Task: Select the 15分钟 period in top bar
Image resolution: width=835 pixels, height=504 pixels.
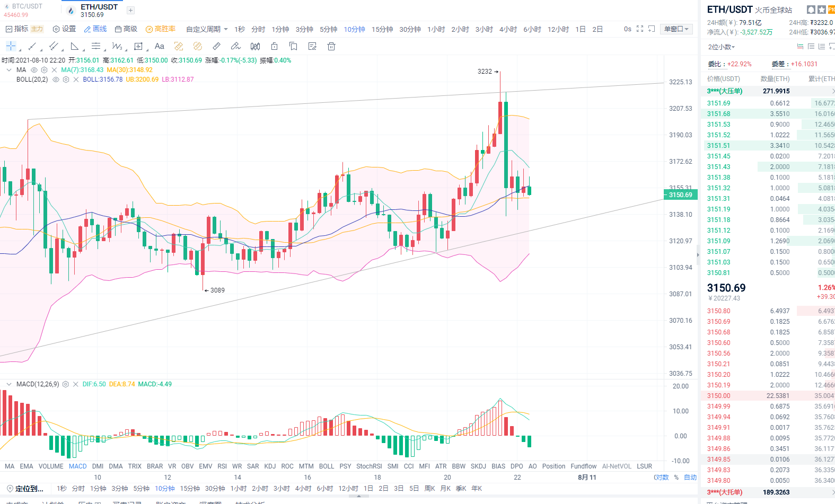Action: pyautogui.click(x=382, y=29)
